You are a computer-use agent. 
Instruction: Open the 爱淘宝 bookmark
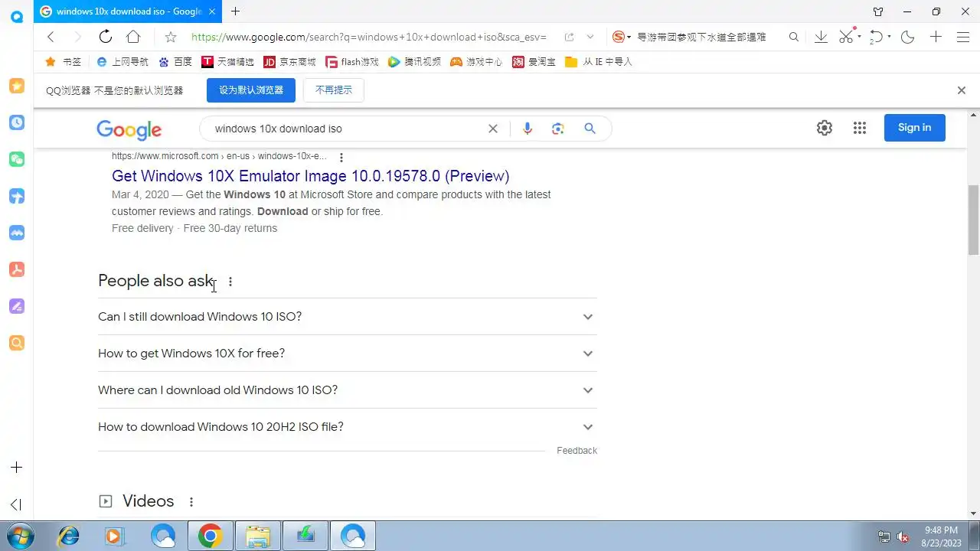[534, 62]
